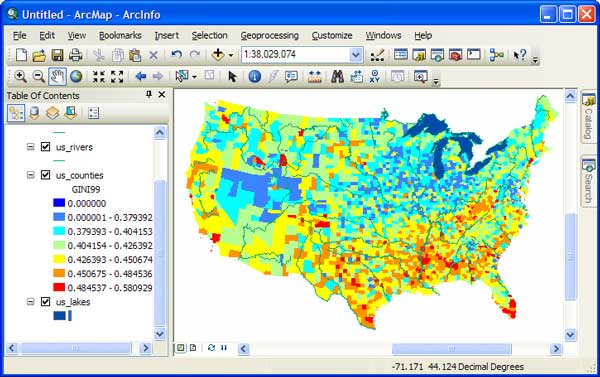
Task: Open the Geoprocessing menu
Action: click(x=270, y=36)
